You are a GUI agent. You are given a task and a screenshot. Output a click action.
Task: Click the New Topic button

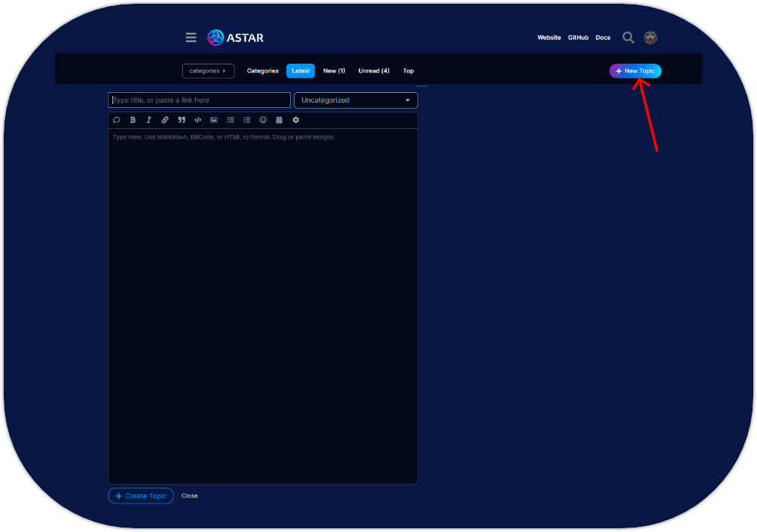click(x=635, y=71)
